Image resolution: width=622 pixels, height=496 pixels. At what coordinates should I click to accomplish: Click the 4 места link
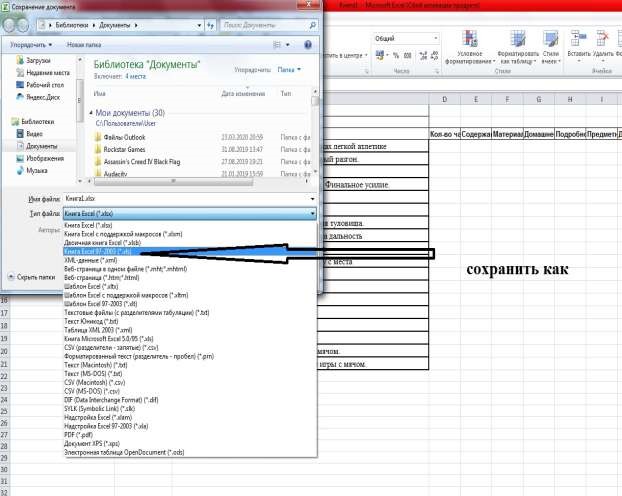coord(136,76)
